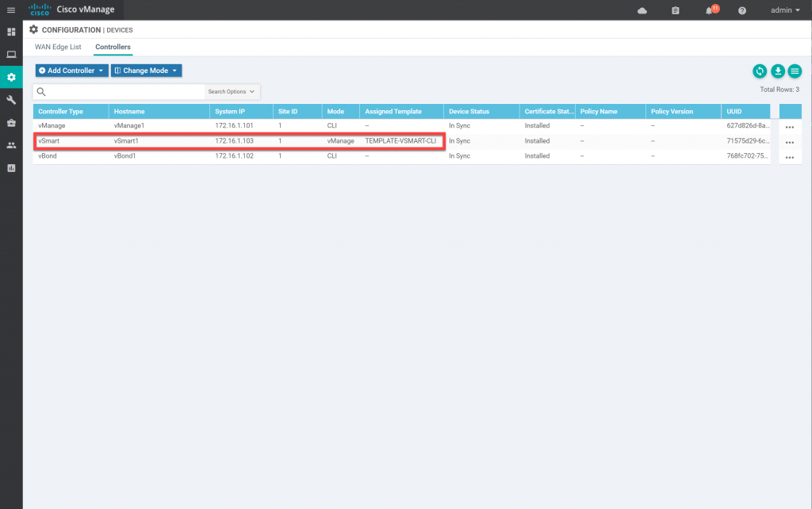The height and width of the screenshot is (509, 812).
Task: Select the Controllers tab
Action: pyautogui.click(x=113, y=47)
